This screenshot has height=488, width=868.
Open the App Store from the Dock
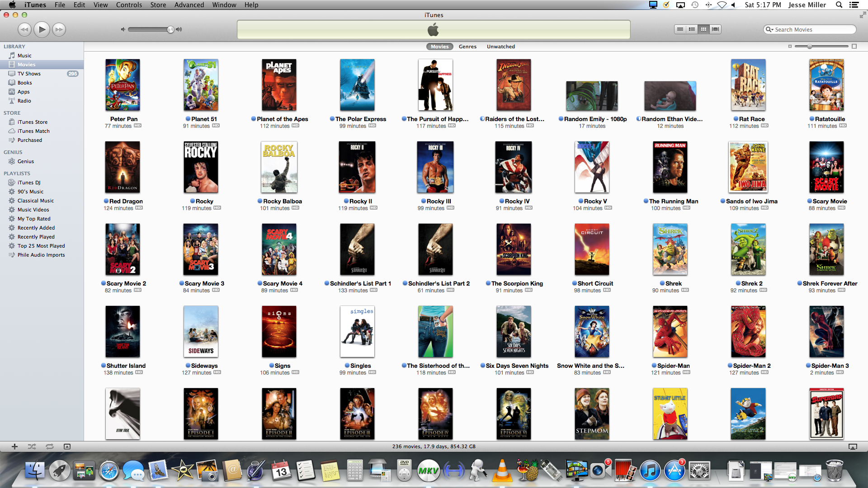pos(675,470)
